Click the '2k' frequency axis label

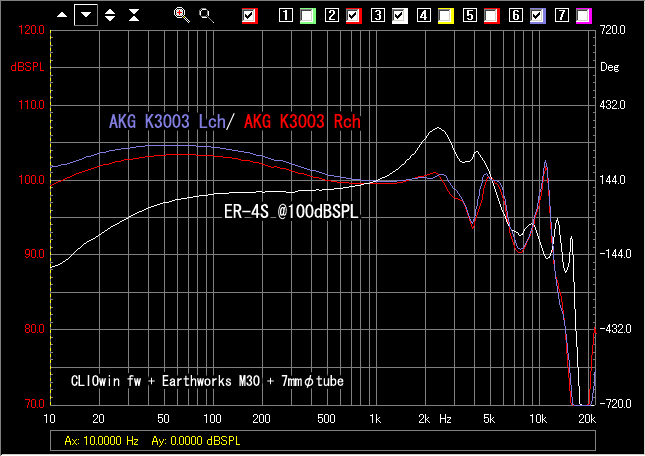pos(424,419)
